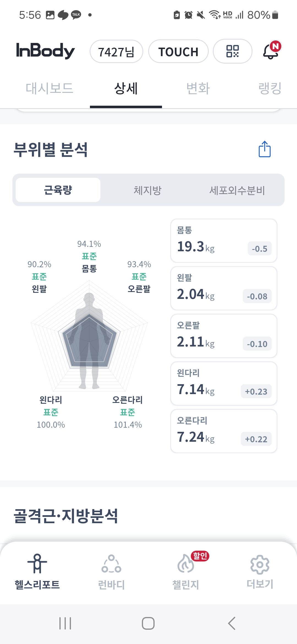Tap the 7427님 profile button

coord(116,52)
